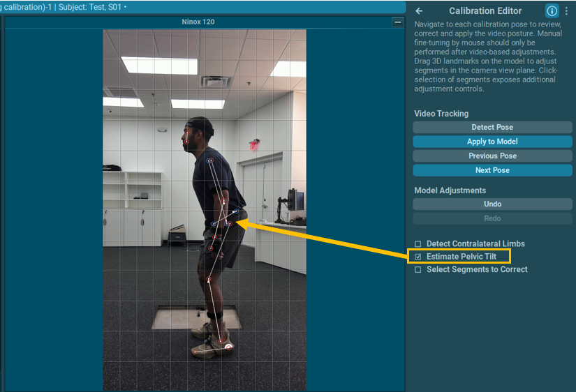This screenshot has height=392, width=576.
Task: Click the Ninox 120 view title bar
Action: coord(199,22)
